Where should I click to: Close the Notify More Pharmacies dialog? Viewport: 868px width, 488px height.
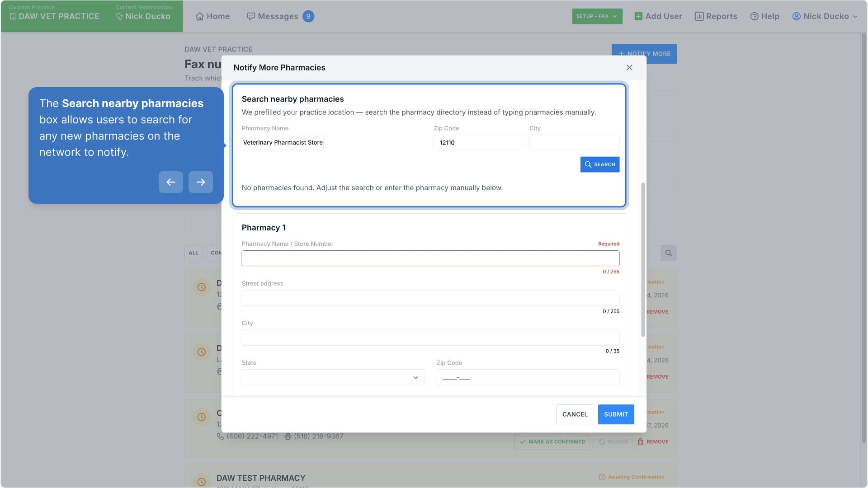point(629,68)
